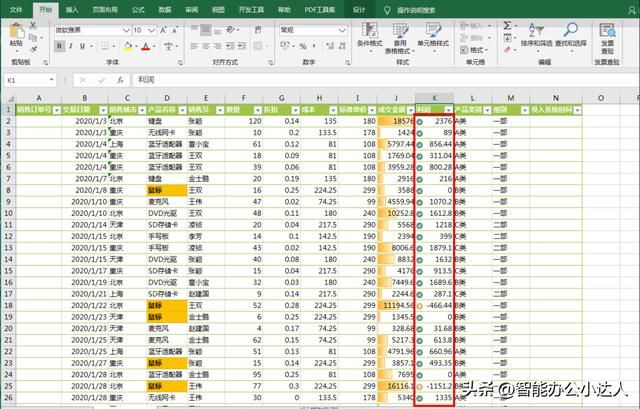
Task: Click the decrease decimal icon
Action: coord(342,46)
